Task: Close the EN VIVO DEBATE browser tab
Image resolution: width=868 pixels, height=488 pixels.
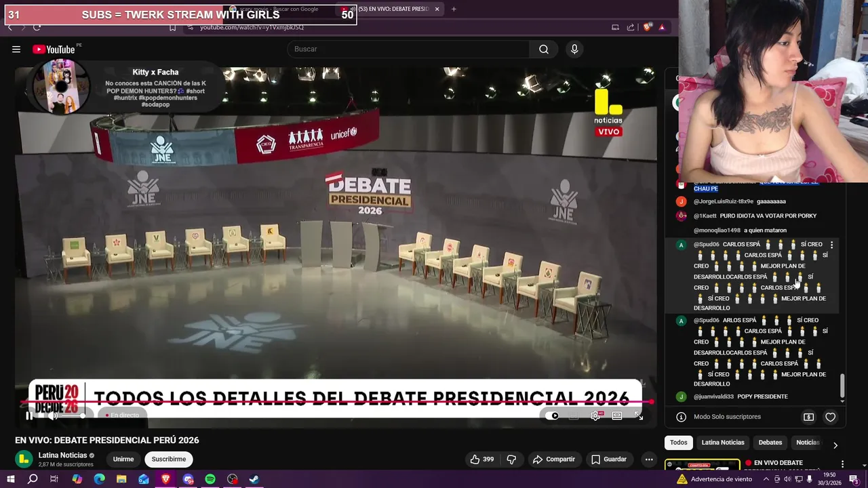Action: click(437, 9)
